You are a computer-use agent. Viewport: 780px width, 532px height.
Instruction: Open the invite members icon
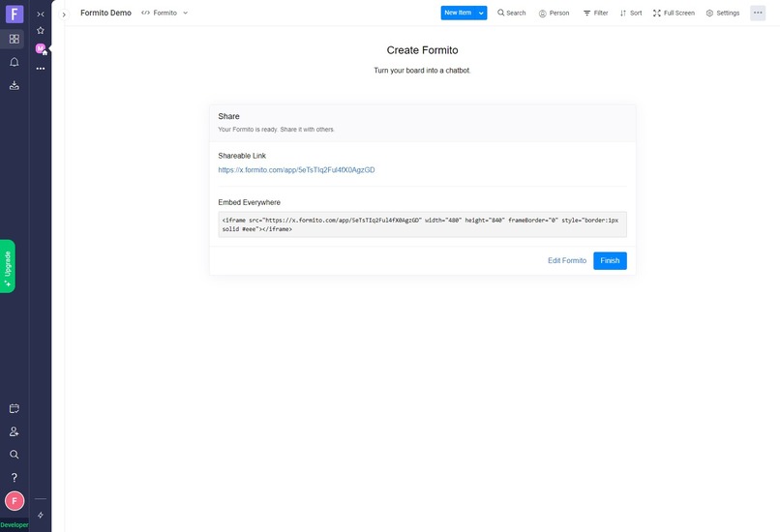tap(15, 431)
